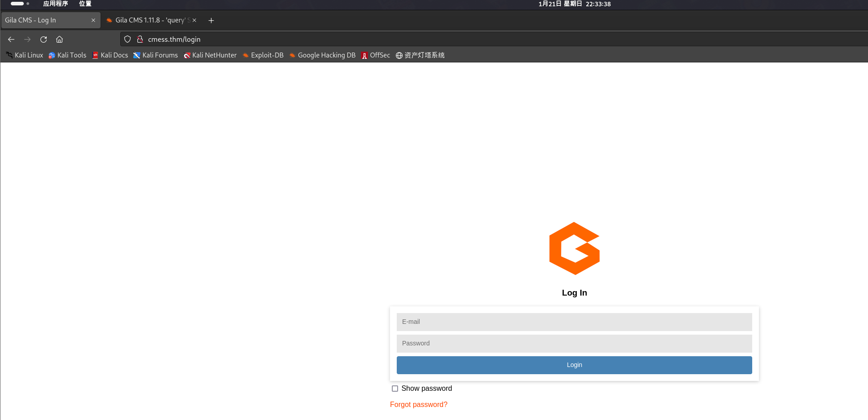868x420 pixels.
Task: Select the Gila CMS - Log In tab
Action: tap(51, 20)
